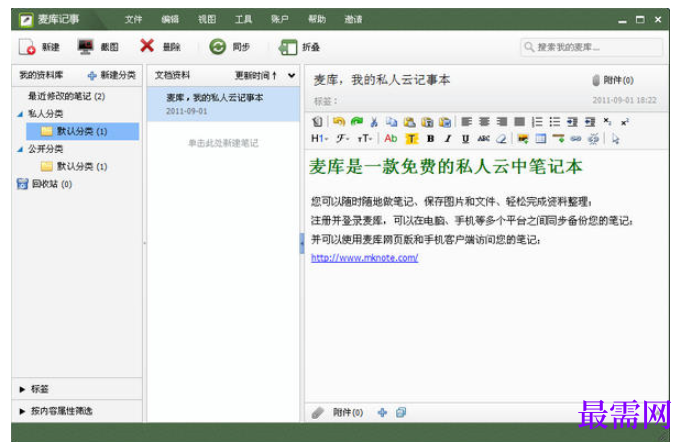Open the H1 heading dropdown

(319, 139)
